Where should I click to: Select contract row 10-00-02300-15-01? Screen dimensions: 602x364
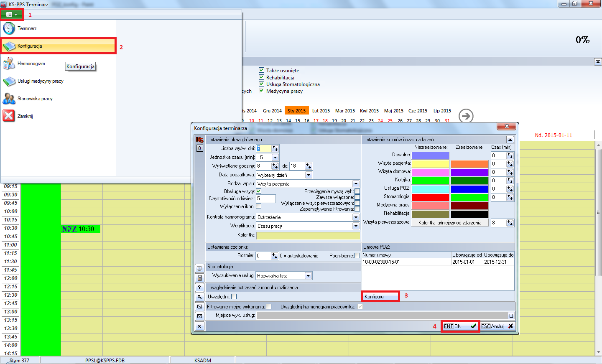coord(438,262)
